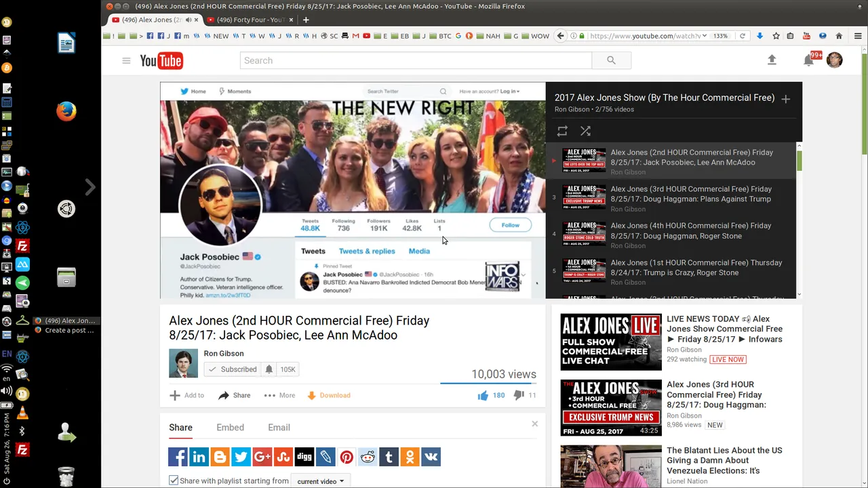Click the Share action button
The image size is (868, 488).
point(235,395)
